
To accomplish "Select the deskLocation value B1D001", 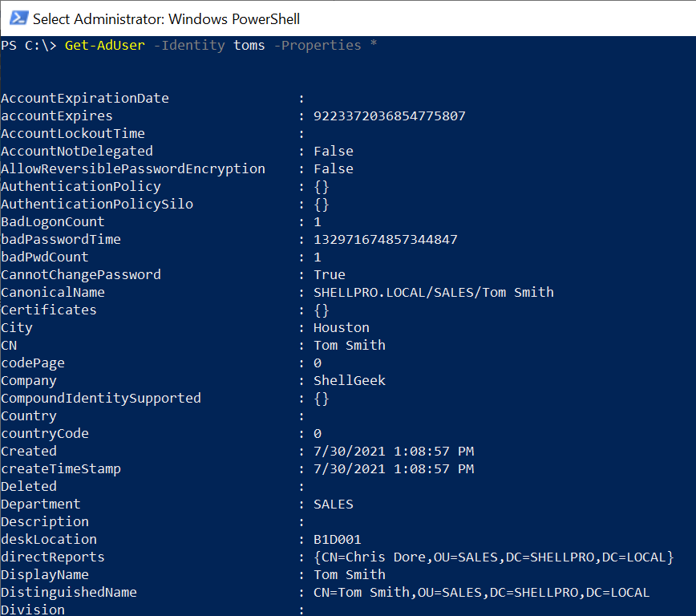I will click(x=339, y=539).
